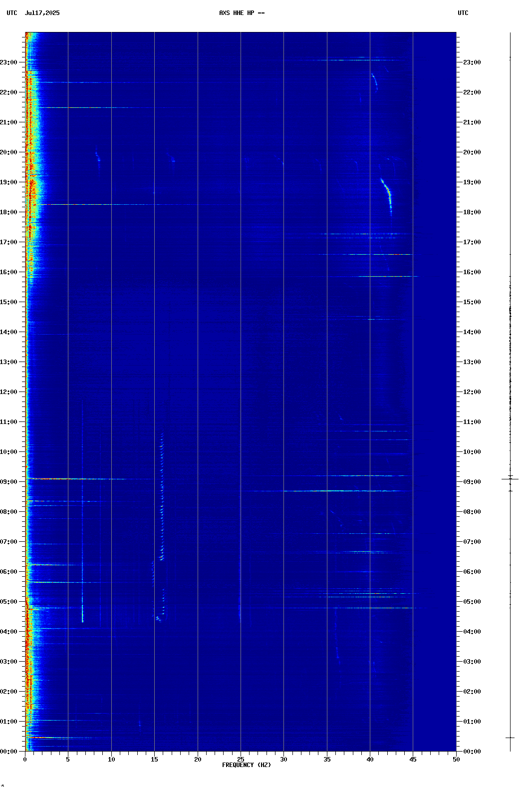Click the UTC label above the right time axis
The image size is (532, 791).
pyautogui.click(x=463, y=13)
